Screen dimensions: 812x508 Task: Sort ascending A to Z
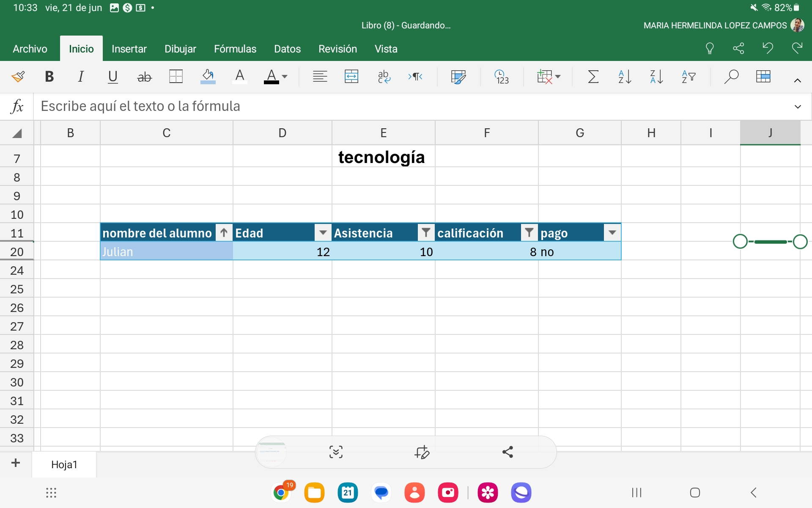click(625, 77)
